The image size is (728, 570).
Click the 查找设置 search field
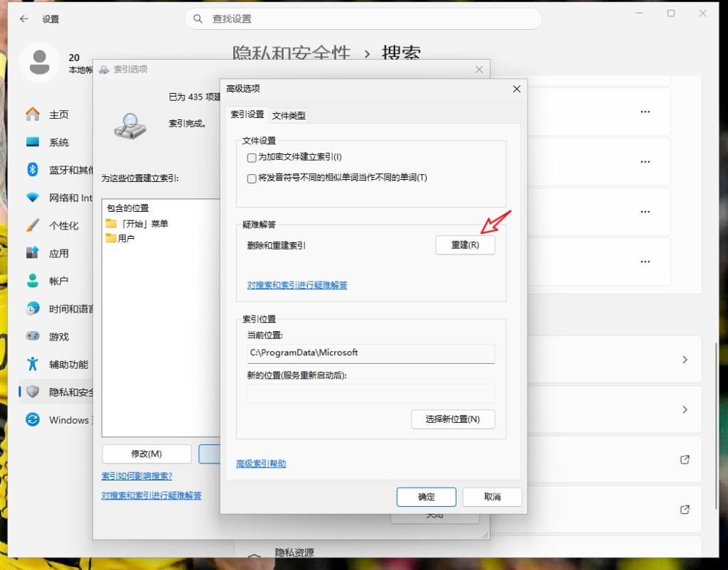pos(363,18)
